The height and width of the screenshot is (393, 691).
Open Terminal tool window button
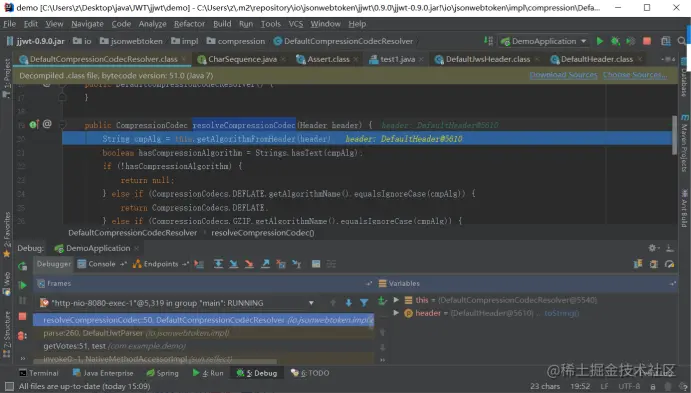click(x=39, y=373)
